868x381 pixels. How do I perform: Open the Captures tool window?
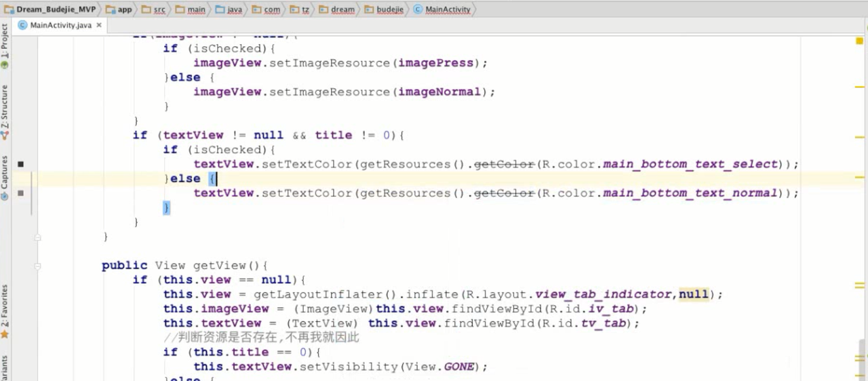[5, 178]
